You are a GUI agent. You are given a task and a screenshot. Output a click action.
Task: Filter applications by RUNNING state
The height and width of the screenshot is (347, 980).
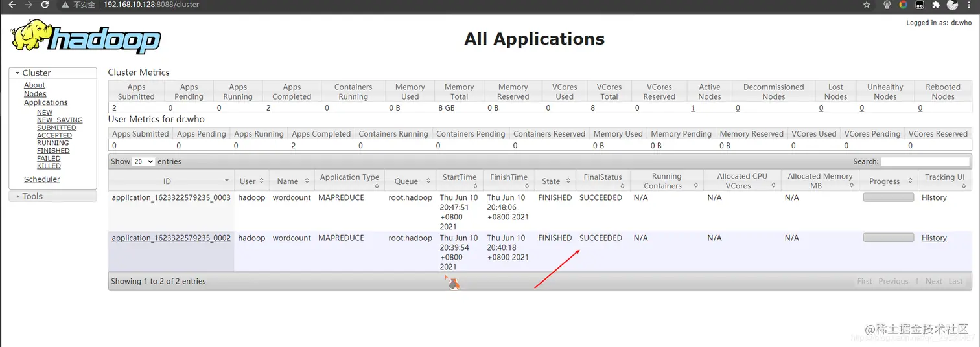(x=53, y=143)
